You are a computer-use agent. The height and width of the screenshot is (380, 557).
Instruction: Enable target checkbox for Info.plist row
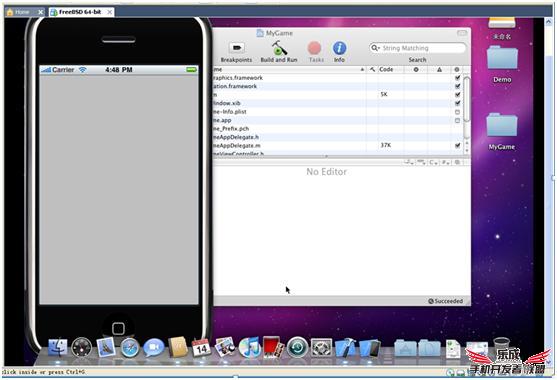point(457,112)
